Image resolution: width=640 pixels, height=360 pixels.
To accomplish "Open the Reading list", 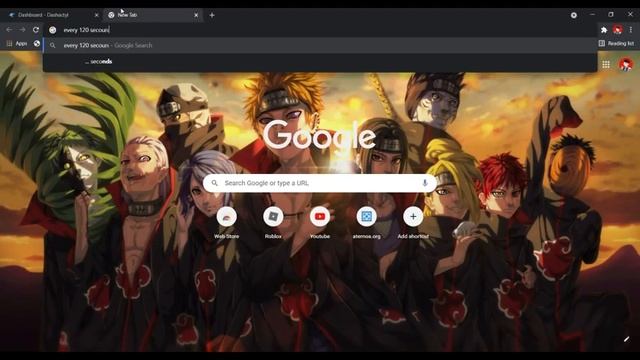I will 616,43.
